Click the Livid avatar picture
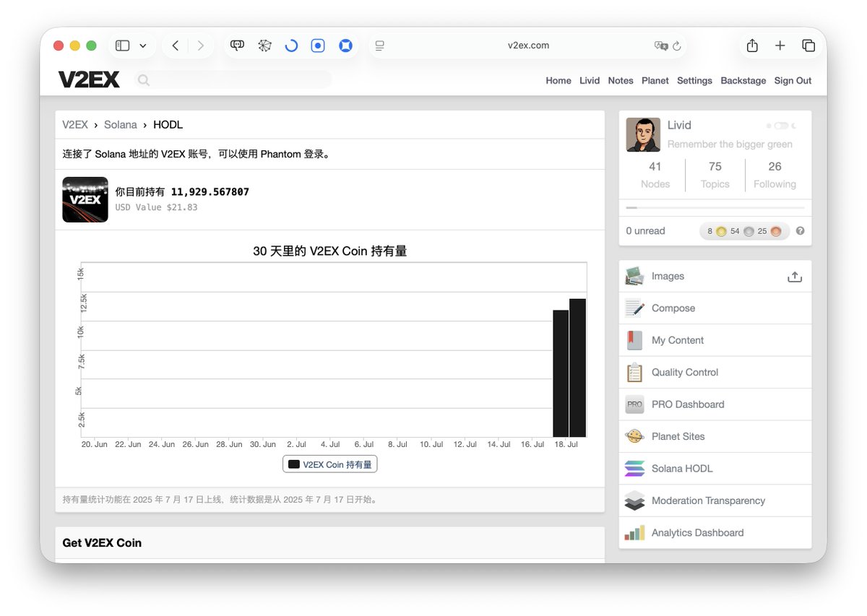This screenshot has width=867, height=616. [643, 134]
